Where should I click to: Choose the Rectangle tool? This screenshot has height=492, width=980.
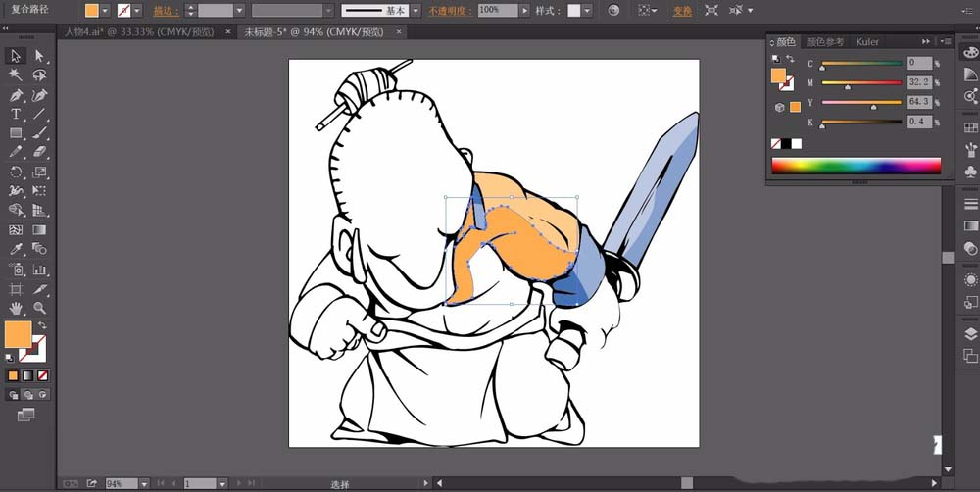point(16,133)
